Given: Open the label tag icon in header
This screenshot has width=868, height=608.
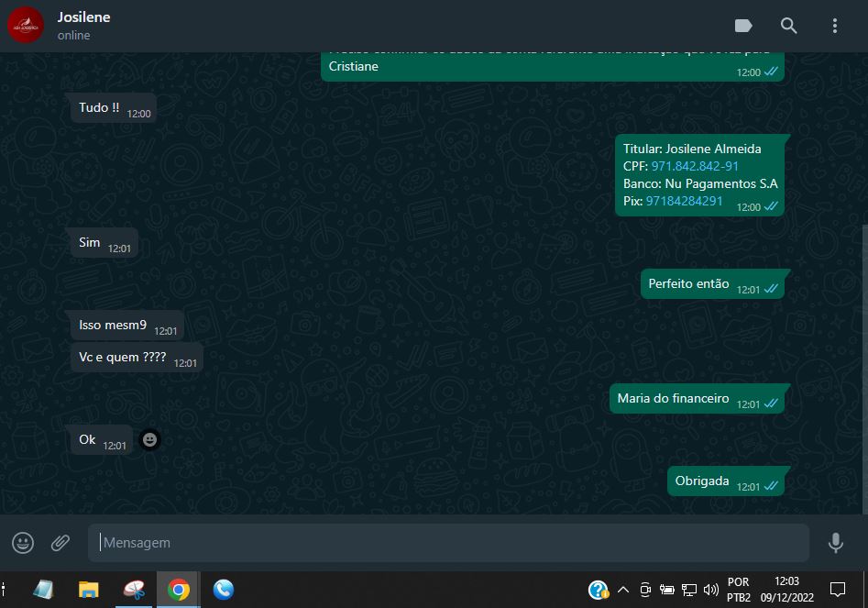Looking at the screenshot, I should [743, 26].
